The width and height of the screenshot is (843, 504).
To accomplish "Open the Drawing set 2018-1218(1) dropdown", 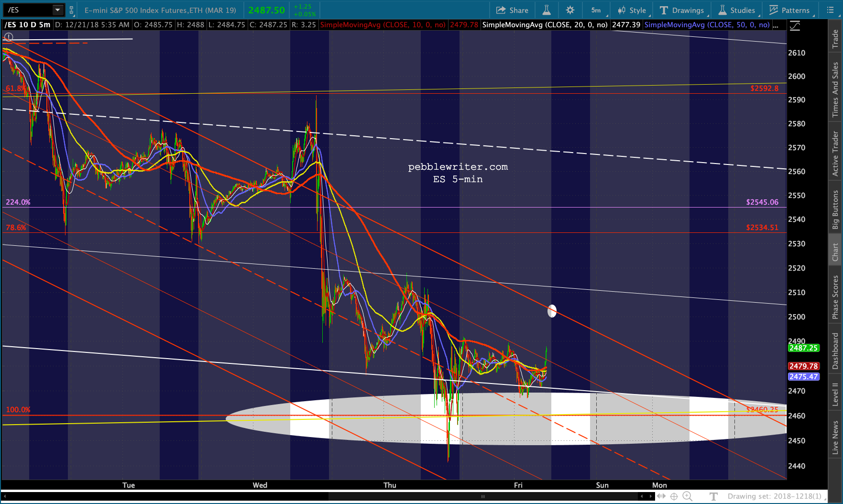I will (x=777, y=496).
